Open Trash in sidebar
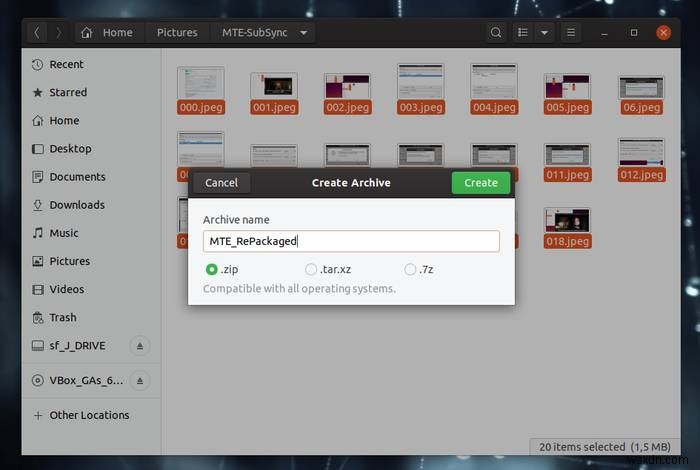 (x=91, y=317)
